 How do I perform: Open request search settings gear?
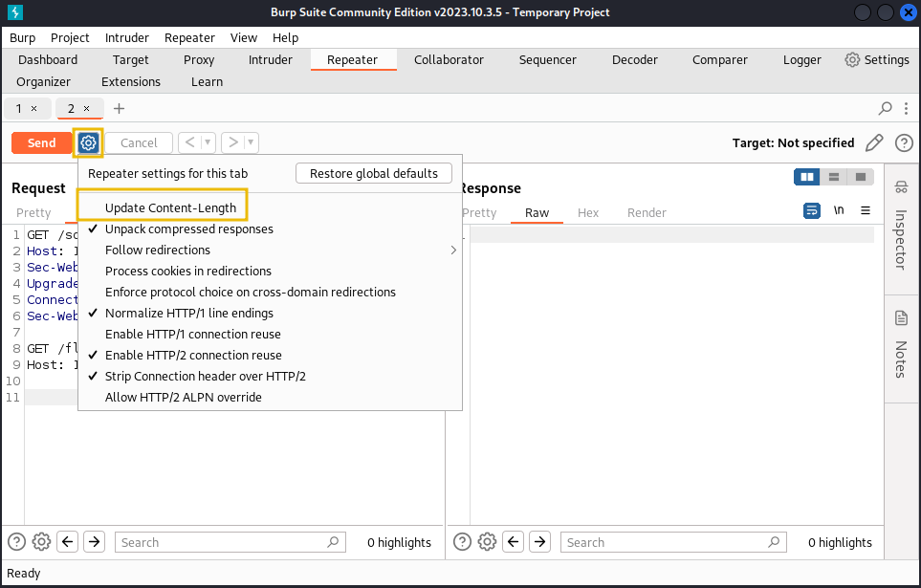41,541
